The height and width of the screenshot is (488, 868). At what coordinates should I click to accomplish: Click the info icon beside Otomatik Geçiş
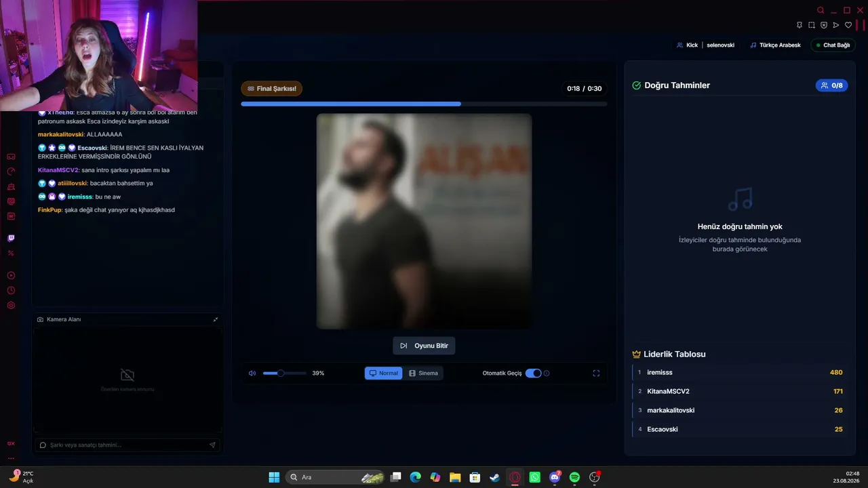(547, 373)
